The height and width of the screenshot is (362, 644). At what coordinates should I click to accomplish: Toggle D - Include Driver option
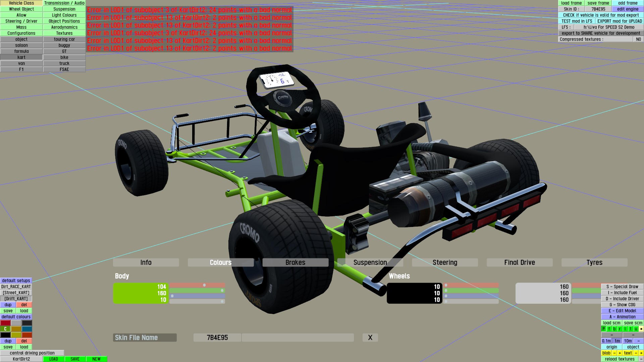(622, 299)
